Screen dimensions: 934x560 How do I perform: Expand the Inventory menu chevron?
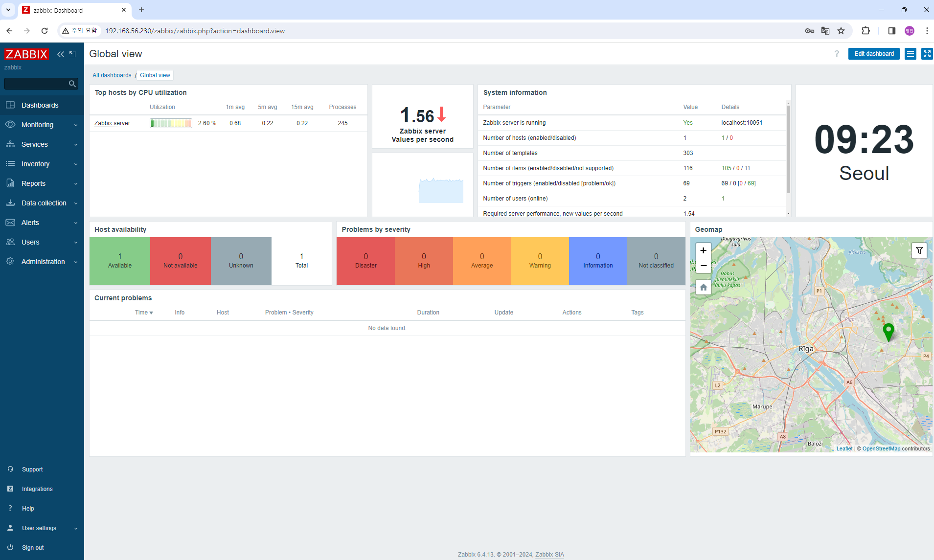coord(76,164)
